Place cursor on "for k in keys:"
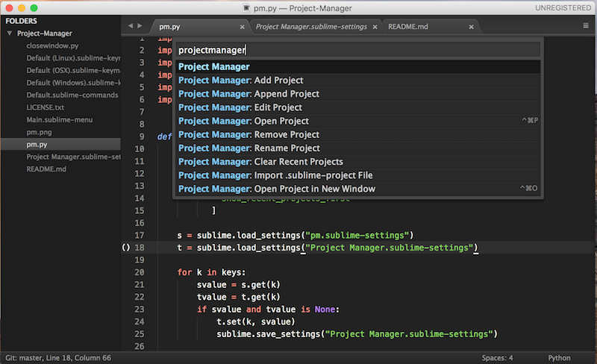The image size is (597, 364). tap(211, 272)
